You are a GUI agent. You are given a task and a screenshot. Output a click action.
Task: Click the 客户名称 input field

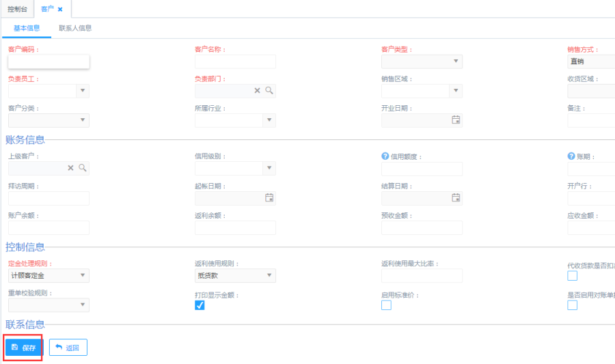point(235,61)
